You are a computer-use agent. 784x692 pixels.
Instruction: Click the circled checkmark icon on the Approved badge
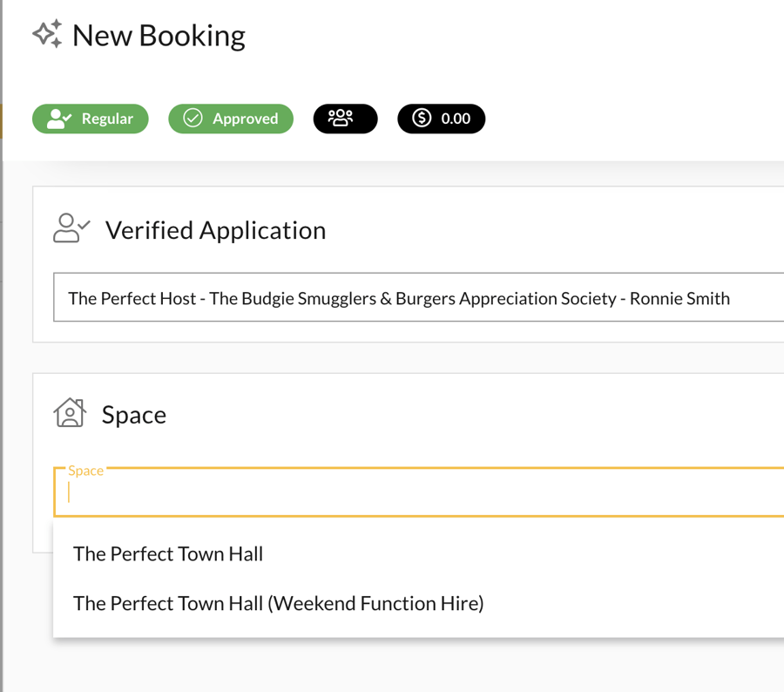(x=193, y=119)
